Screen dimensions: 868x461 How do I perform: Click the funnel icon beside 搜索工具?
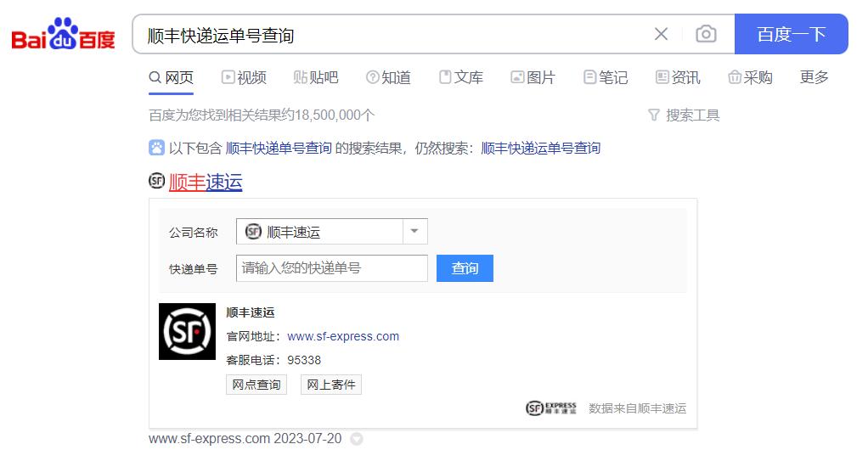654,115
